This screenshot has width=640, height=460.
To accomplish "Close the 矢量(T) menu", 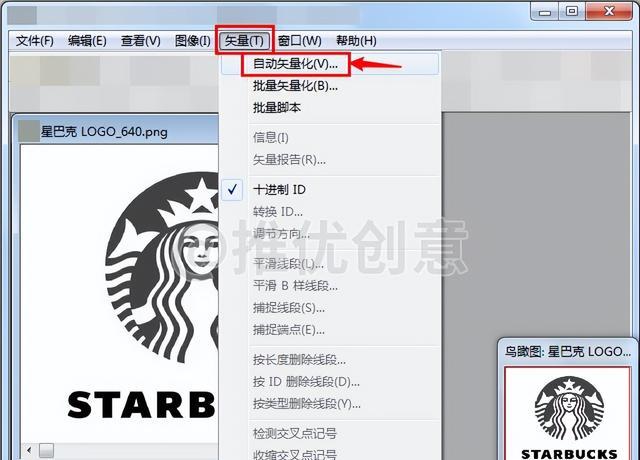I will (x=244, y=41).
